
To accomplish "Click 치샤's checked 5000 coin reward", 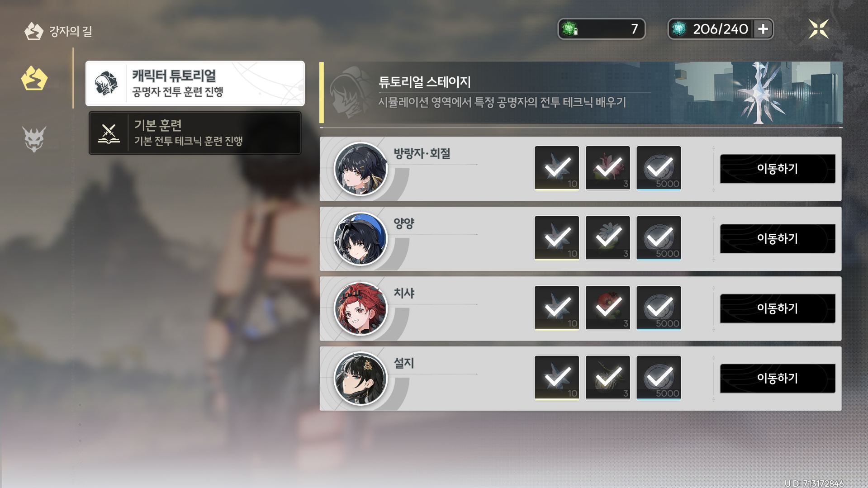I will 659,308.
